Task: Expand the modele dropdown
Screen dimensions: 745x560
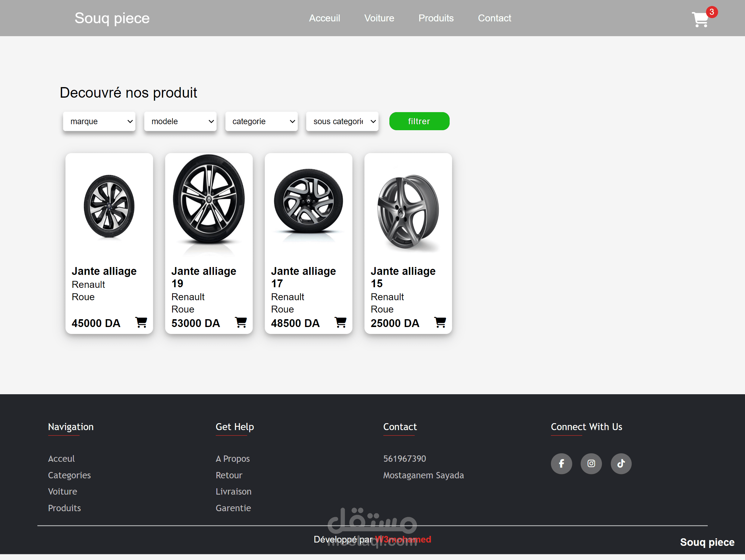Action: coord(180,121)
